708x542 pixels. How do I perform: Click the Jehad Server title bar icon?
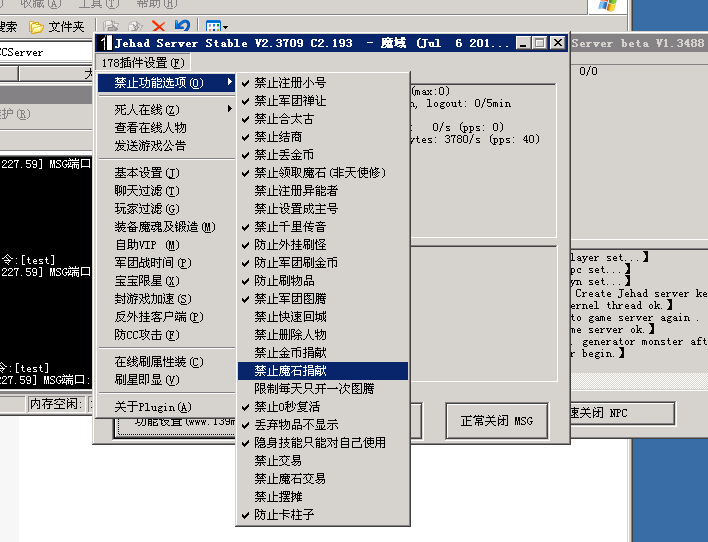tap(105, 43)
